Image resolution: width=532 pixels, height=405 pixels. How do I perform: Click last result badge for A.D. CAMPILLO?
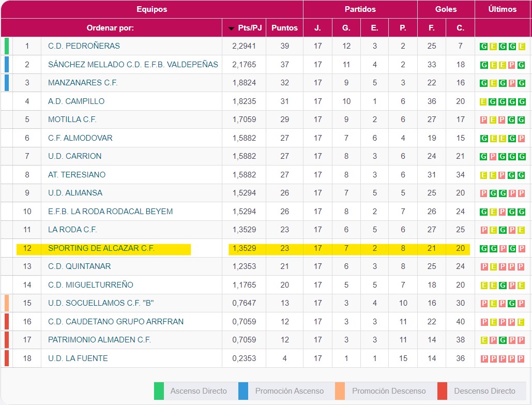521,101
